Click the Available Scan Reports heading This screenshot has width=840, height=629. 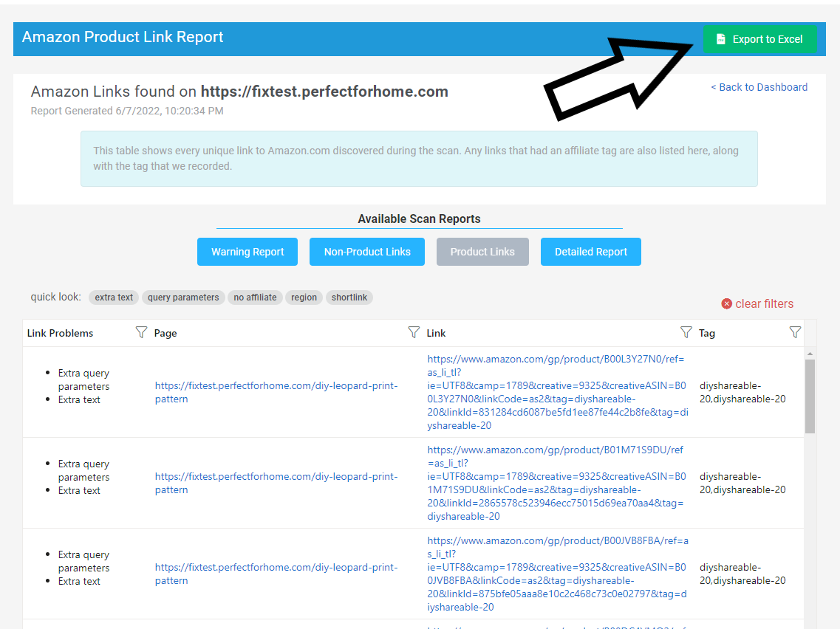419,219
